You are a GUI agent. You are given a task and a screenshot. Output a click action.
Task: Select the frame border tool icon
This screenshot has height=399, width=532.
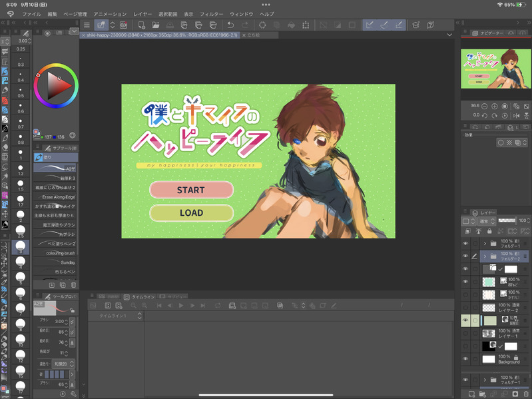5,62
